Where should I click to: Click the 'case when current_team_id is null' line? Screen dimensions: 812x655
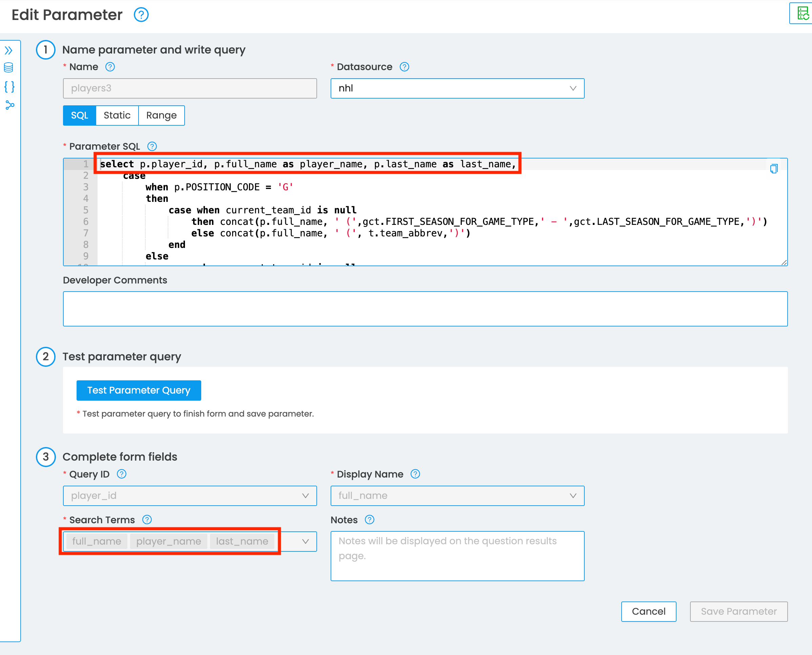(x=262, y=210)
